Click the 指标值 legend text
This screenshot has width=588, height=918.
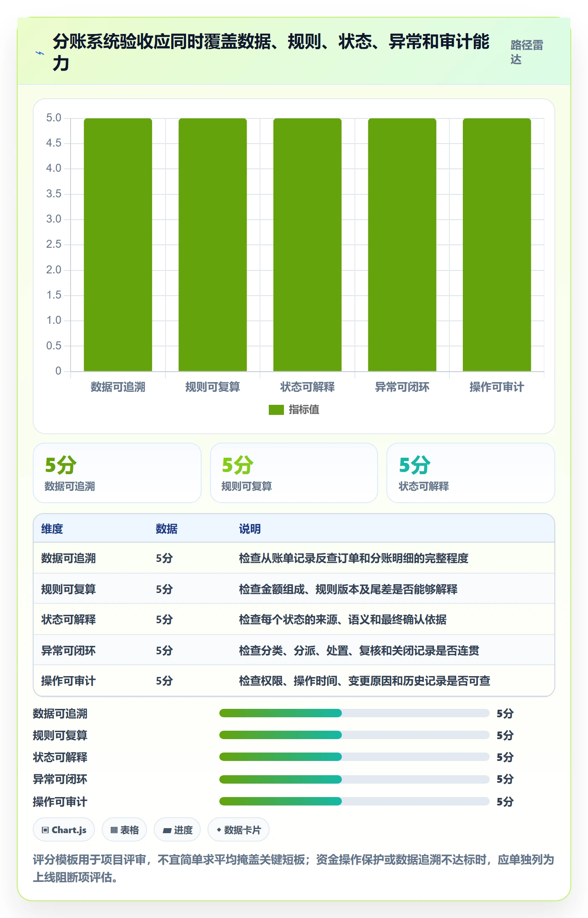(x=304, y=409)
